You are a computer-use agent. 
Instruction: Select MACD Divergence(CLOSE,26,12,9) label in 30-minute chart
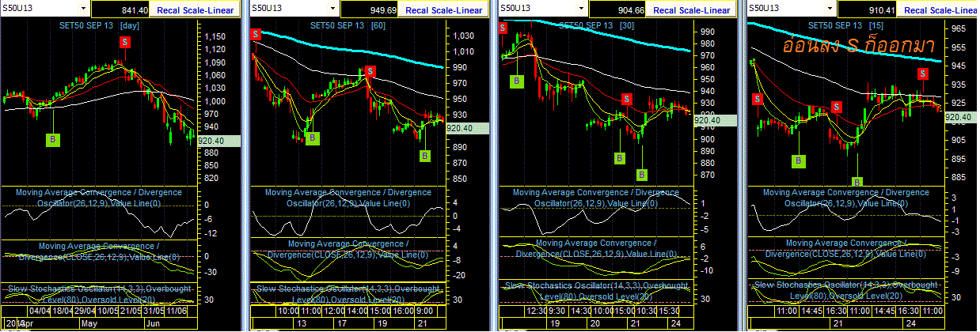596,249
